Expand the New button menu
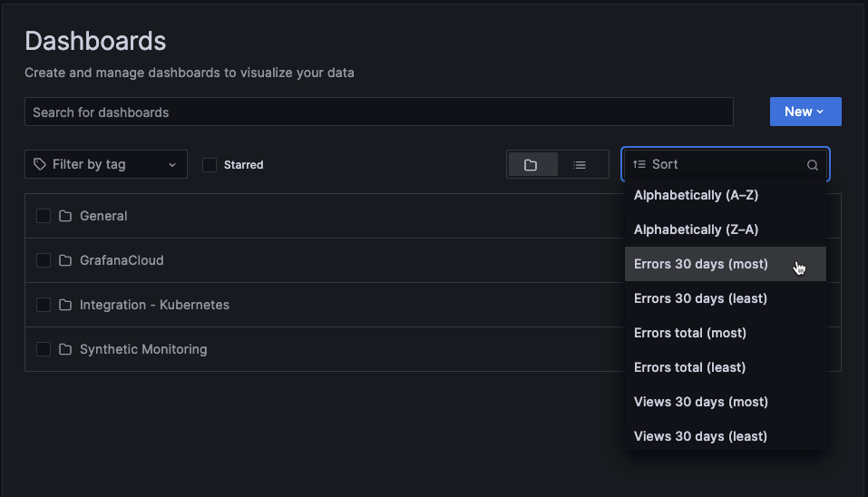 [805, 112]
